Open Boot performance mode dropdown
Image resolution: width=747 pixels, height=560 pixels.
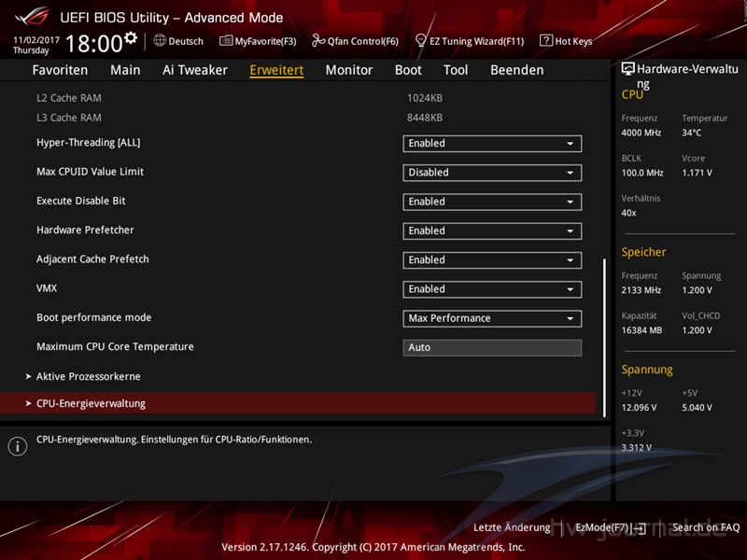coord(492,318)
